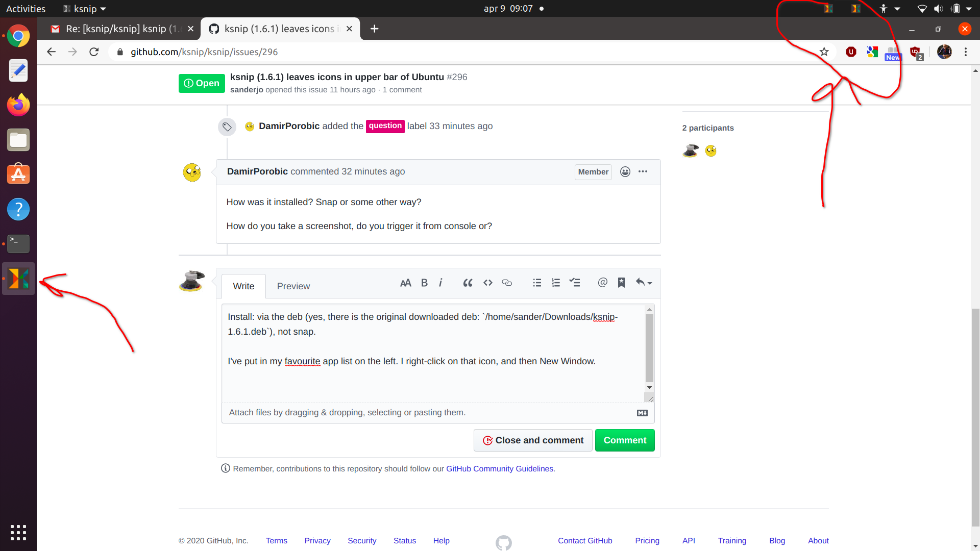The width and height of the screenshot is (980, 551).
Task: Select Bold formatting in the comment toolbar
Action: point(424,283)
